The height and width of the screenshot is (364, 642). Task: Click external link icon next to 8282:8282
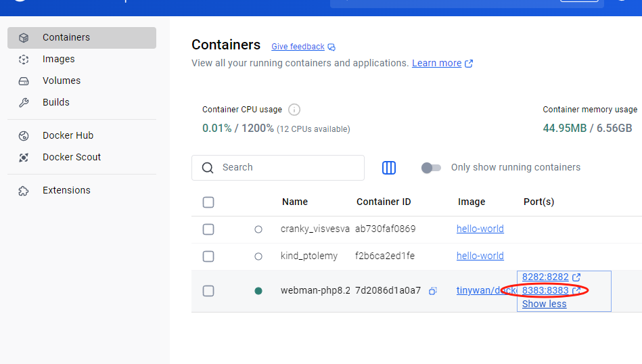coord(576,277)
